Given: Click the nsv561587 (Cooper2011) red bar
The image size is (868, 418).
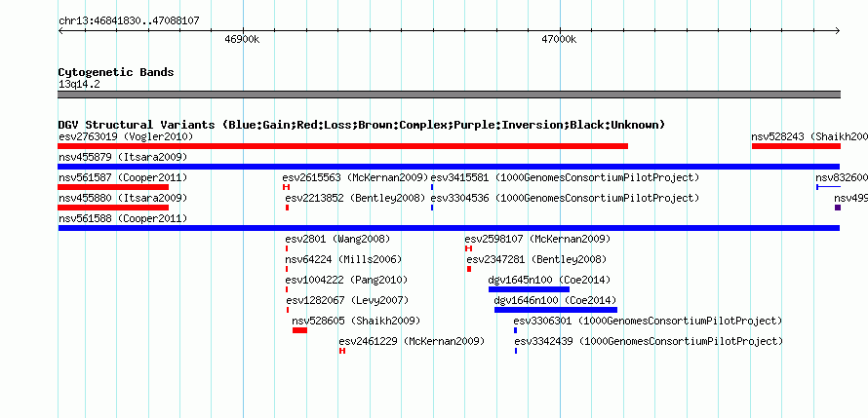Looking at the screenshot, I should coord(113,187).
